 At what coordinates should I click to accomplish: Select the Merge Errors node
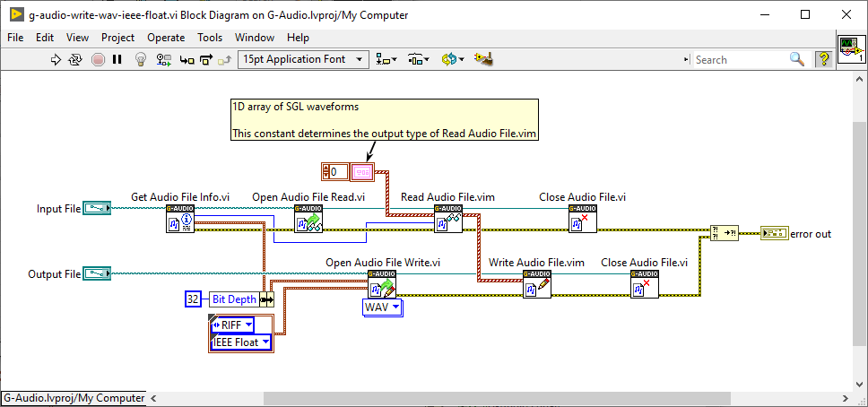click(725, 234)
